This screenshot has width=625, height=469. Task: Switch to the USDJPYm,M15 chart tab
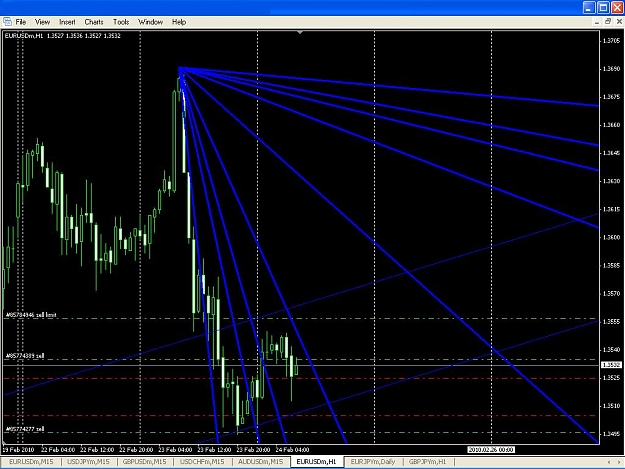pyautogui.click(x=88, y=462)
